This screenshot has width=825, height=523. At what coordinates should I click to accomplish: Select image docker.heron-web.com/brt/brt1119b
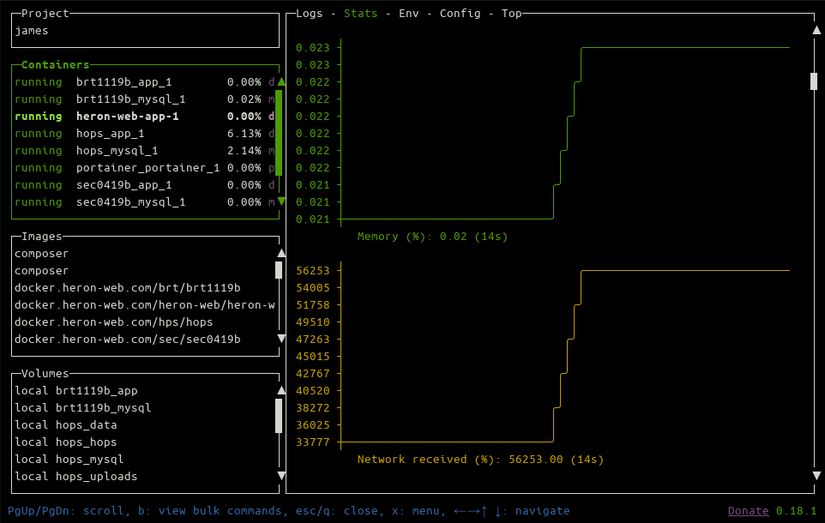[127, 288]
